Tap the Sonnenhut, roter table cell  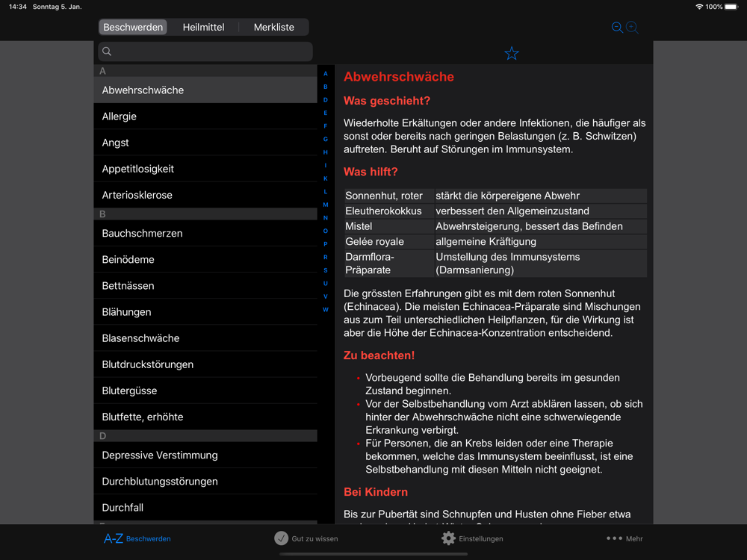pos(388,196)
